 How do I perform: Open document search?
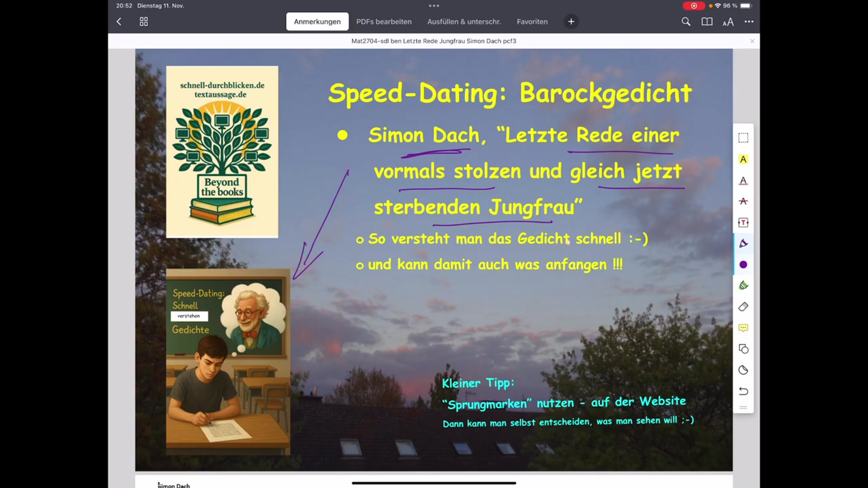[685, 21]
